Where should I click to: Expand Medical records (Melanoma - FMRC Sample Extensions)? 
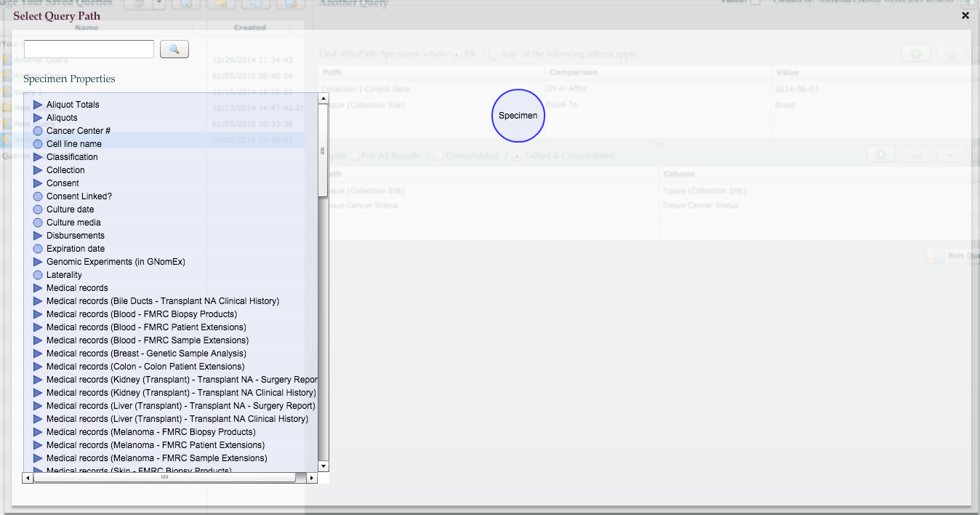[38, 458]
